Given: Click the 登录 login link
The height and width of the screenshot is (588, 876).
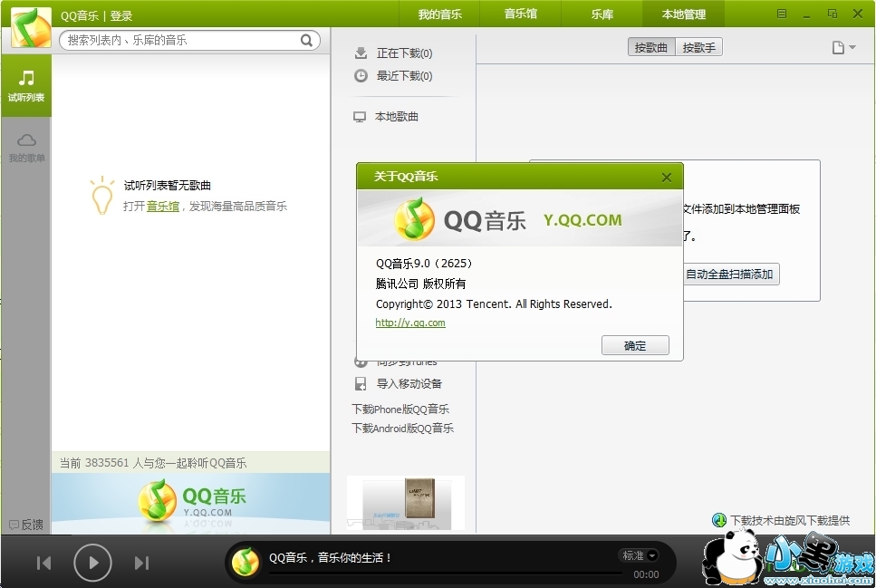Looking at the screenshot, I should [x=121, y=15].
